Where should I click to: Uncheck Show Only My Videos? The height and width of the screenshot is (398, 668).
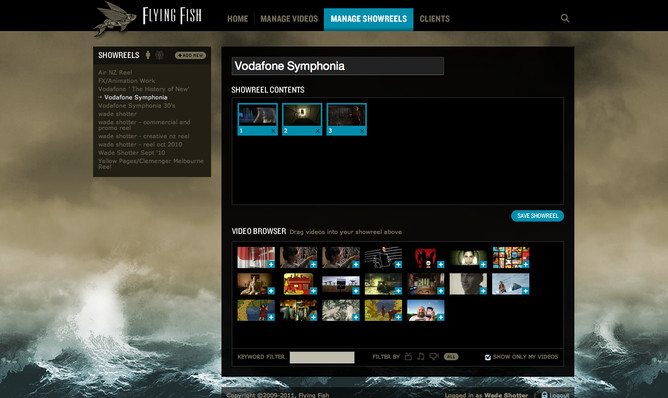coord(488,357)
